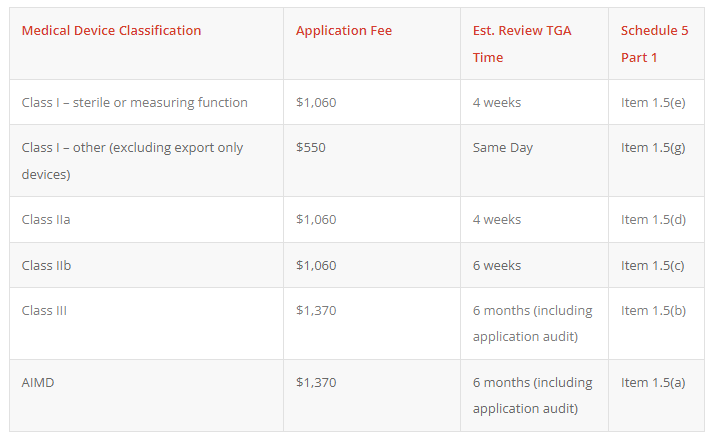Click the Medical Device Classification header
Screen dimensions: 714x442
coord(111,30)
